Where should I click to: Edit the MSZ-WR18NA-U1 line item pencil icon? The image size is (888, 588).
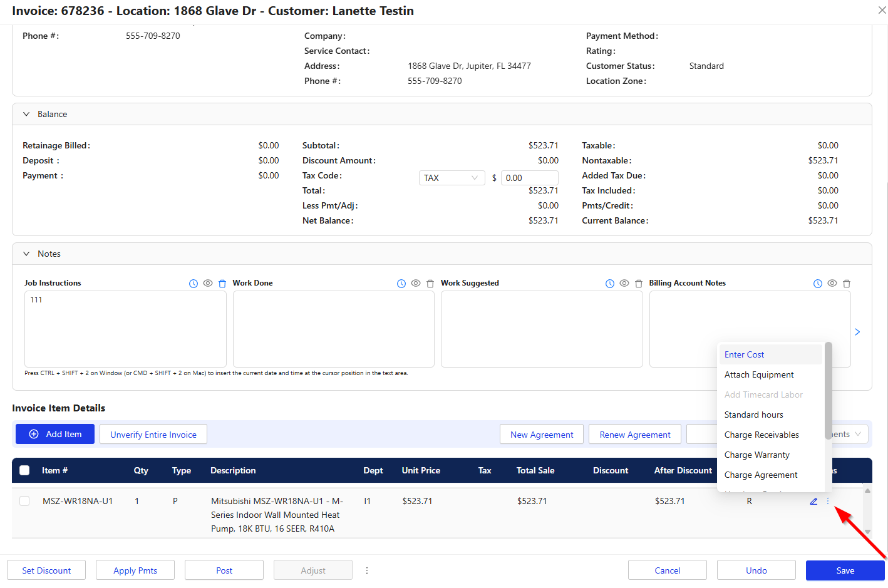point(813,501)
